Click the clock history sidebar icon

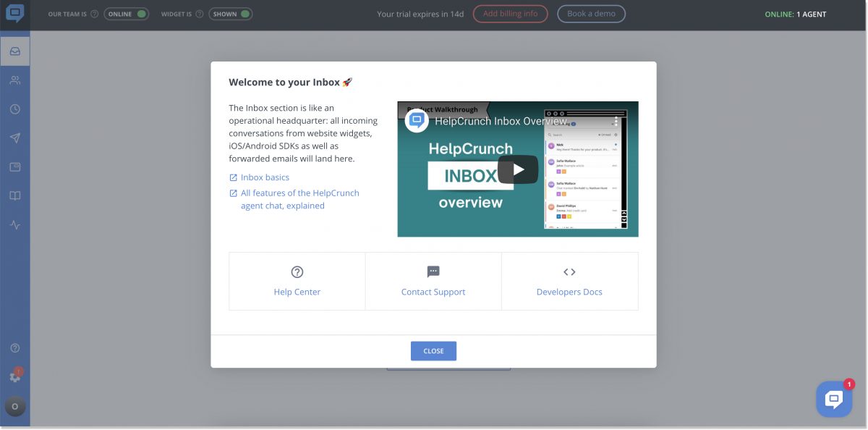point(14,109)
